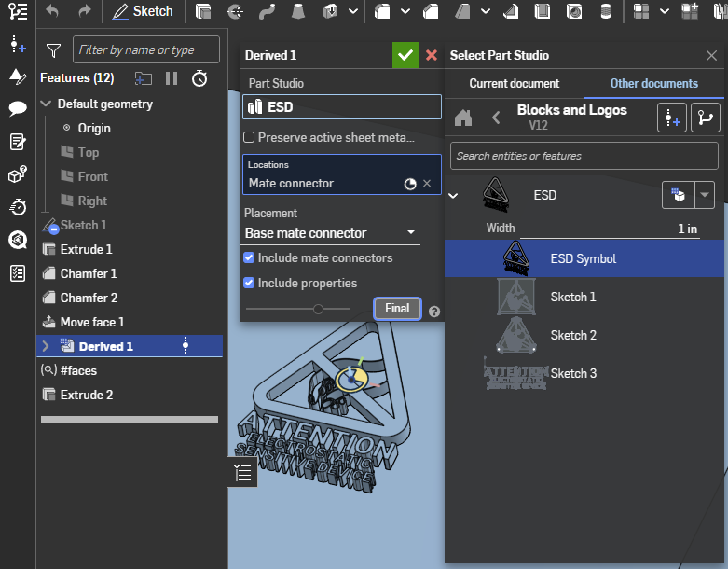
Task: Select the Right plane
Action: point(92,201)
